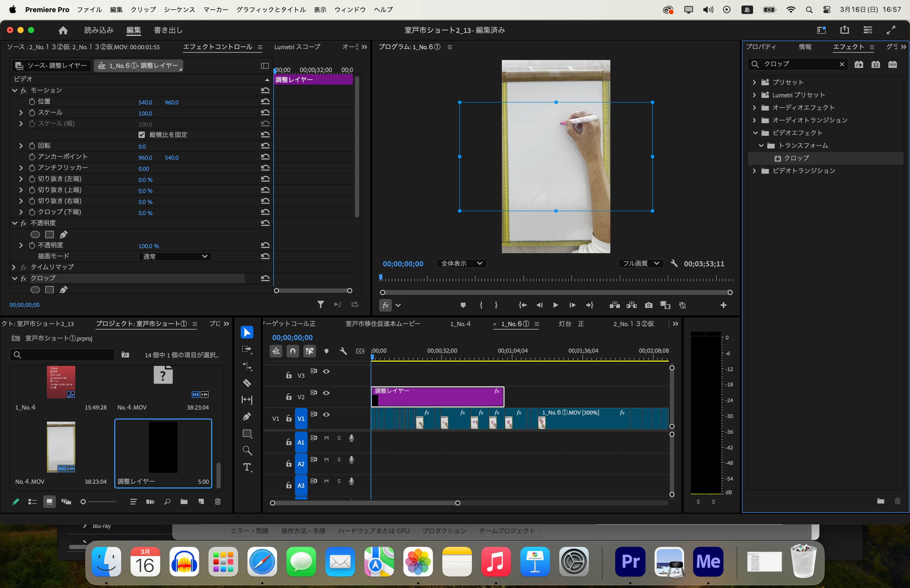Image resolution: width=910 pixels, height=588 pixels.
Task: Hide track V2 with eye icon
Action: [326, 393]
